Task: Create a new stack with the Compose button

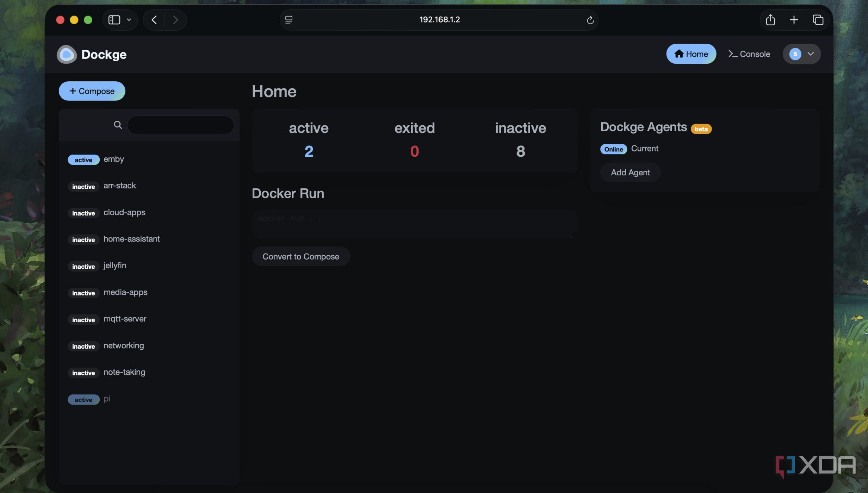Action: (92, 91)
